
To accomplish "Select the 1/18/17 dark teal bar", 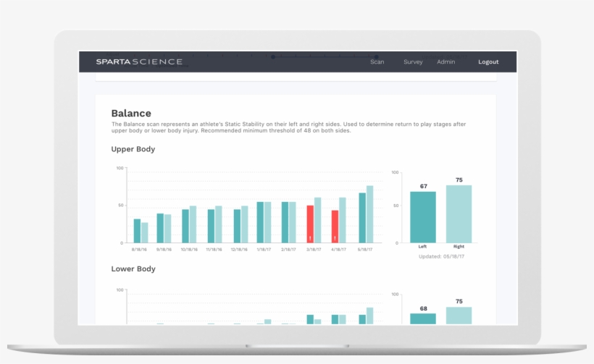I will pyautogui.click(x=260, y=222).
